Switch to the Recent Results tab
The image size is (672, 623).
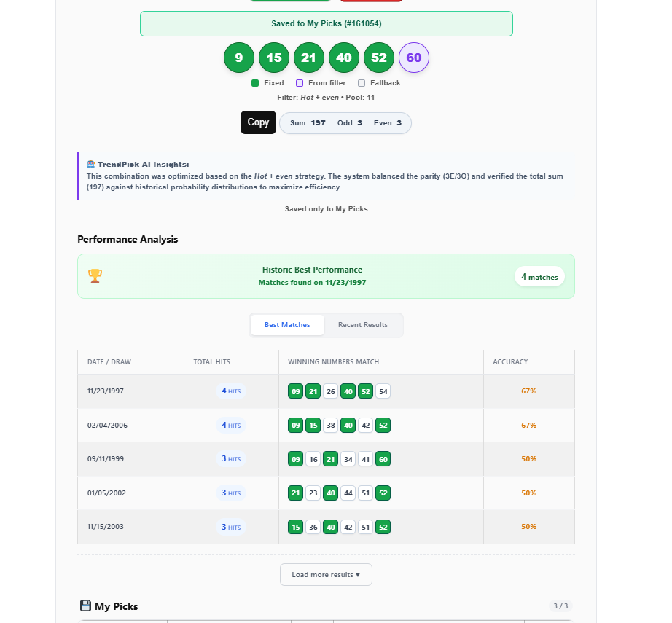(362, 325)
